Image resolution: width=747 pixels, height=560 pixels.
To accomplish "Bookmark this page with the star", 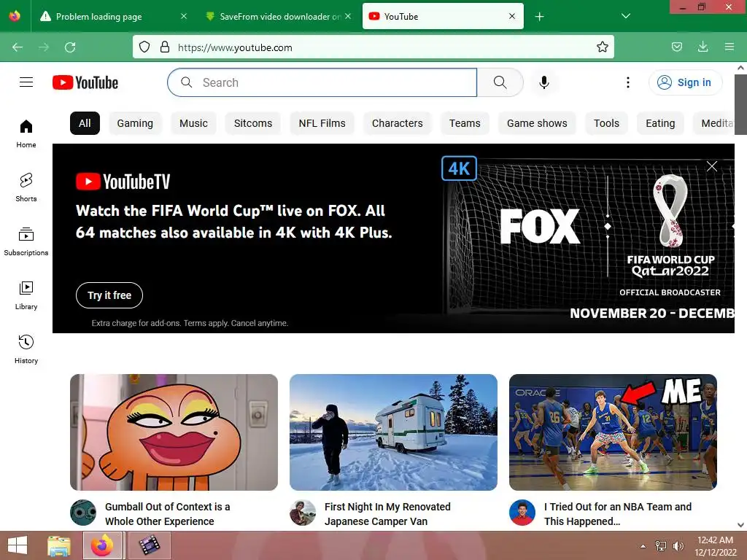I will 602,47.
